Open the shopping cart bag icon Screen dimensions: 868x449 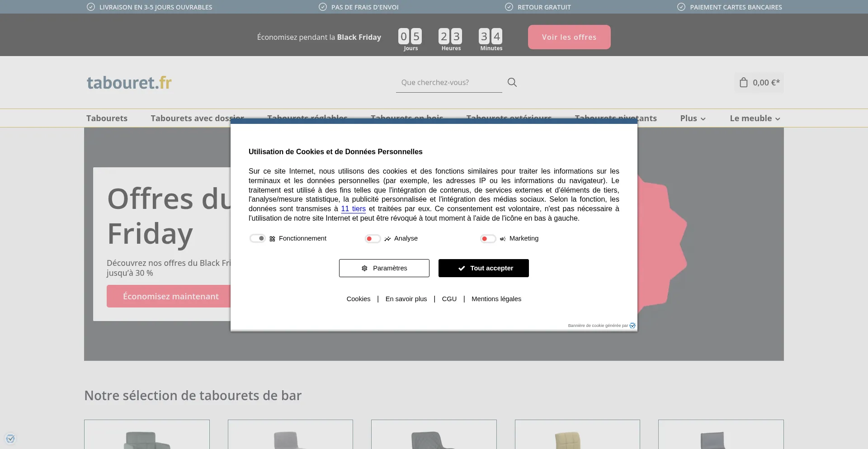coord(743,82)
